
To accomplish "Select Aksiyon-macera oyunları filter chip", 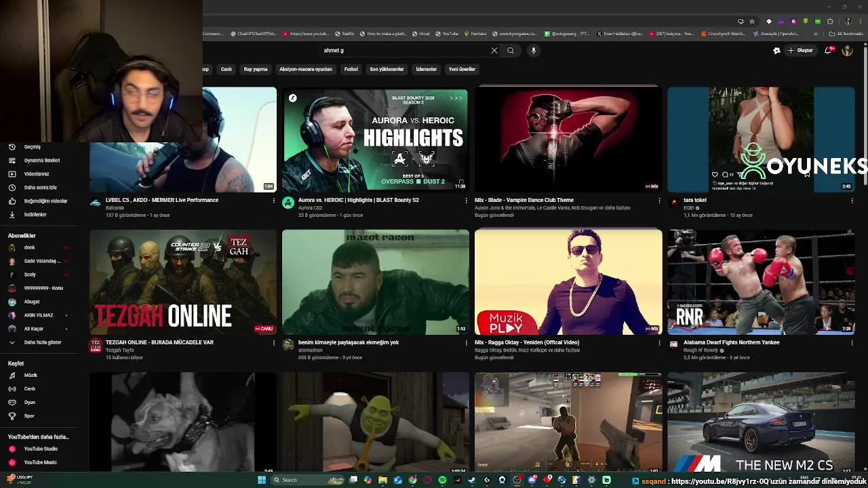I will click(306, 69).
